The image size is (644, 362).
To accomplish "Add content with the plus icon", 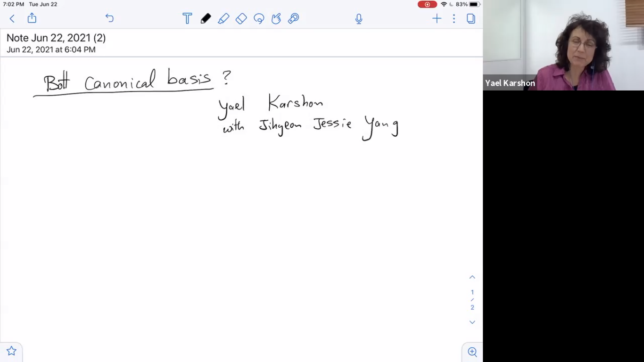I will (x=437, y=18).
